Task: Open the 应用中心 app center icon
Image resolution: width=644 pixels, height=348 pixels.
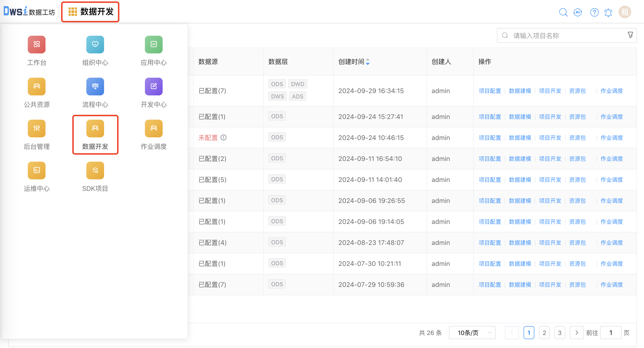Action: click(154, 45)
